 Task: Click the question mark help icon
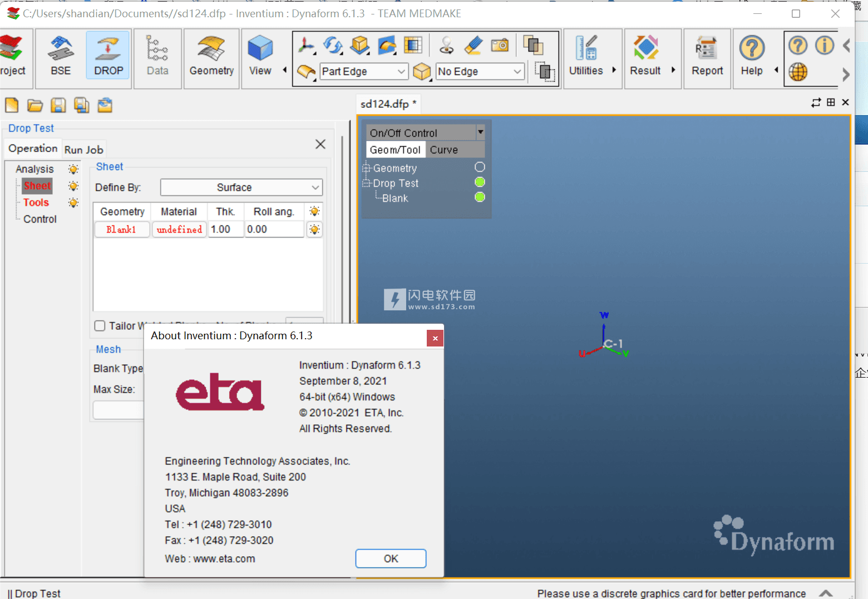(798, 45)
